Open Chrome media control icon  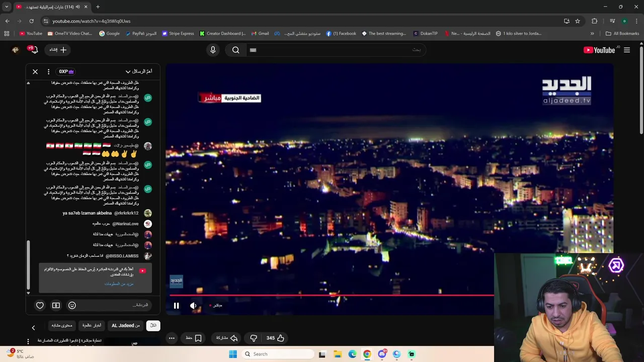612,21
